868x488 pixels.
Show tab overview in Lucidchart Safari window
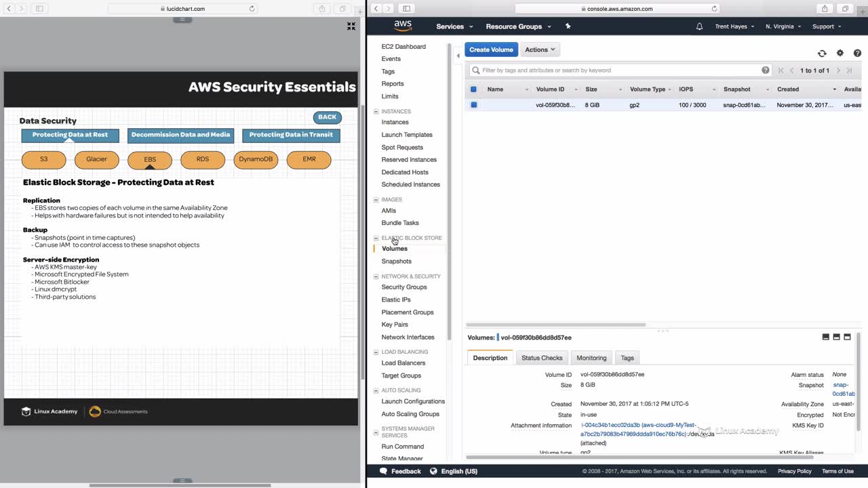pyautogui.click(x=342, y=9)
